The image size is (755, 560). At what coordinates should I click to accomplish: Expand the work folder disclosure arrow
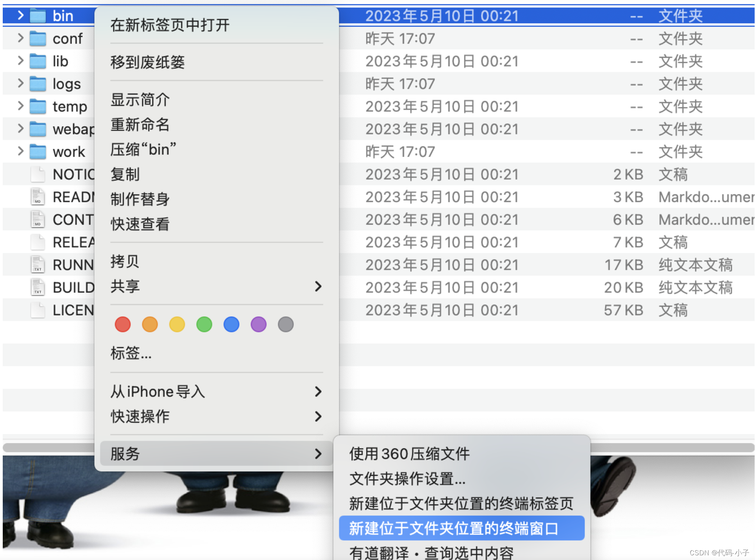coord(21,152)
